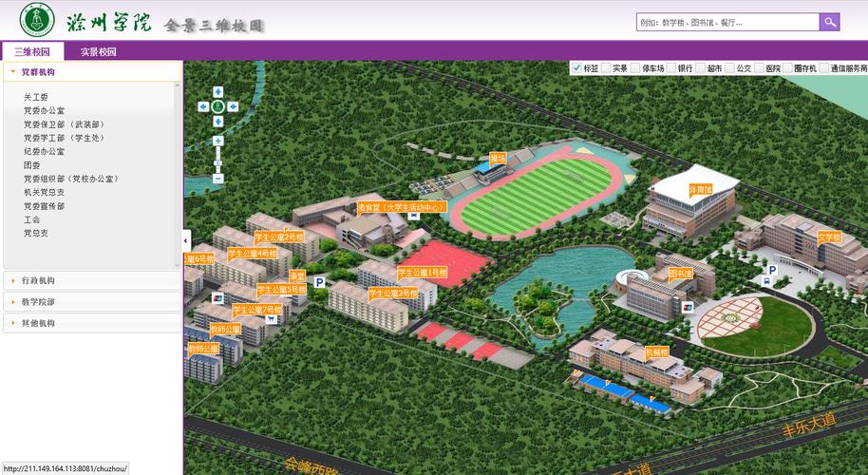Select 党委保卫部（武装部） in the list
The width and height of the screenshot is (868, 475).
[x=65, y=124]
